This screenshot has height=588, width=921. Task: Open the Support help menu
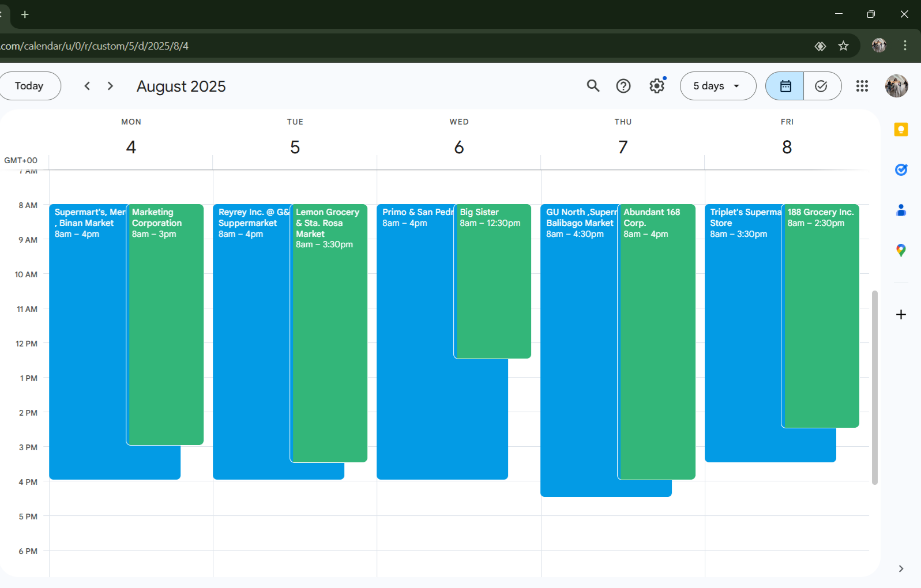point(623,86)
